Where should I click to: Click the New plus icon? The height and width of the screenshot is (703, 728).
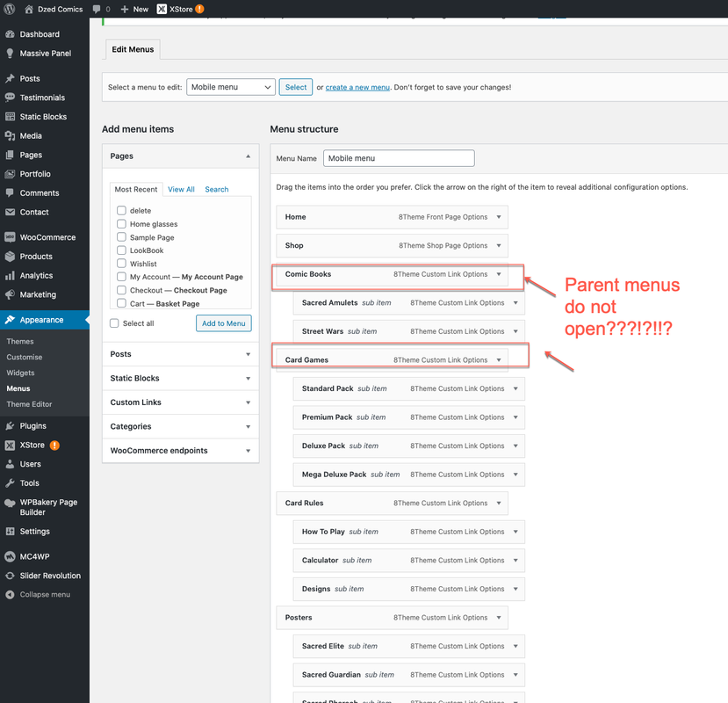click(x=124, y=9)
